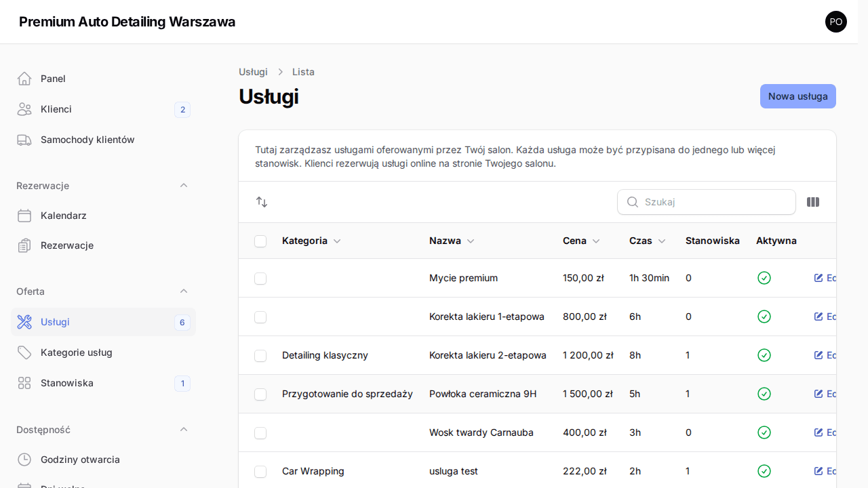The image size is (868, 488).
Task: Select the checkbox for usluga test row
Action: click(x=260, y=471)
